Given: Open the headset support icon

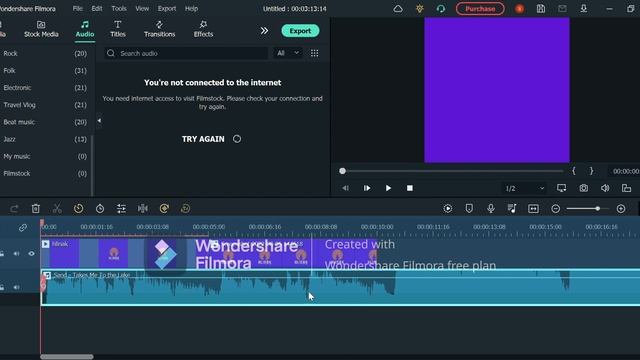Looking at the screenshot, I should coord(441,9).
